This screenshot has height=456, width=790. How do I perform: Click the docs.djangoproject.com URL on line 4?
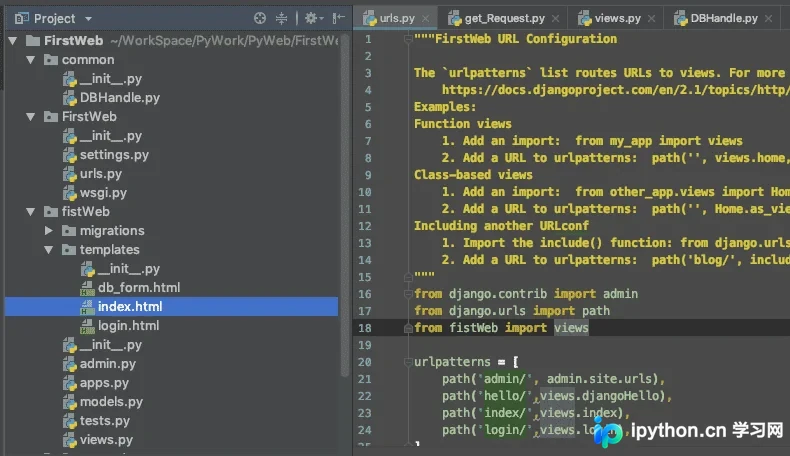pyautogui.click(x=616, y=90)
